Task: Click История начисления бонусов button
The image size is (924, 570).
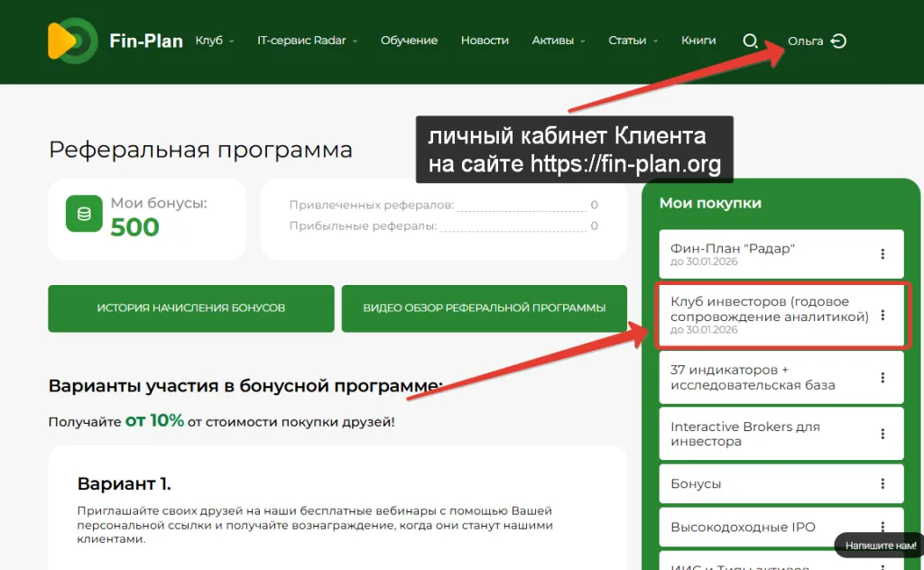Action: (190, 308)
